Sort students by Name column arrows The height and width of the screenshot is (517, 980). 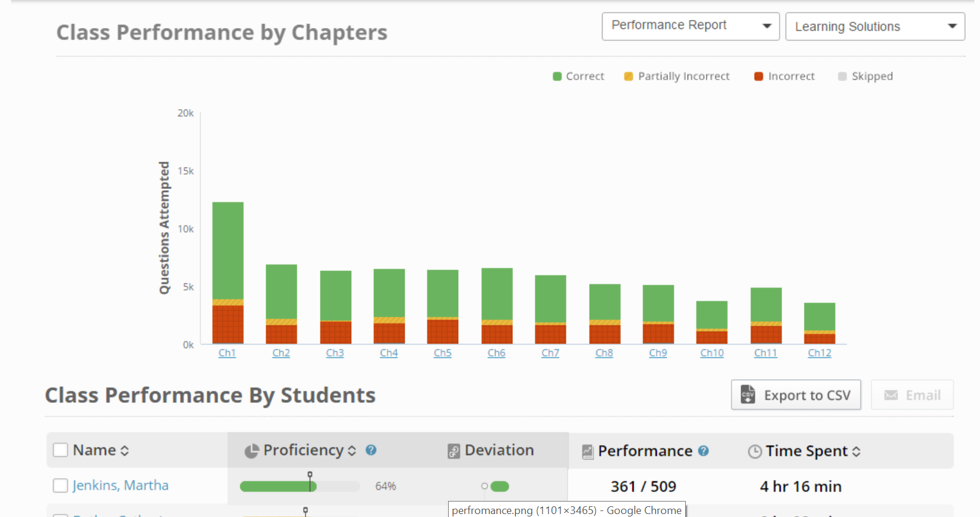[x=125, y=450]
